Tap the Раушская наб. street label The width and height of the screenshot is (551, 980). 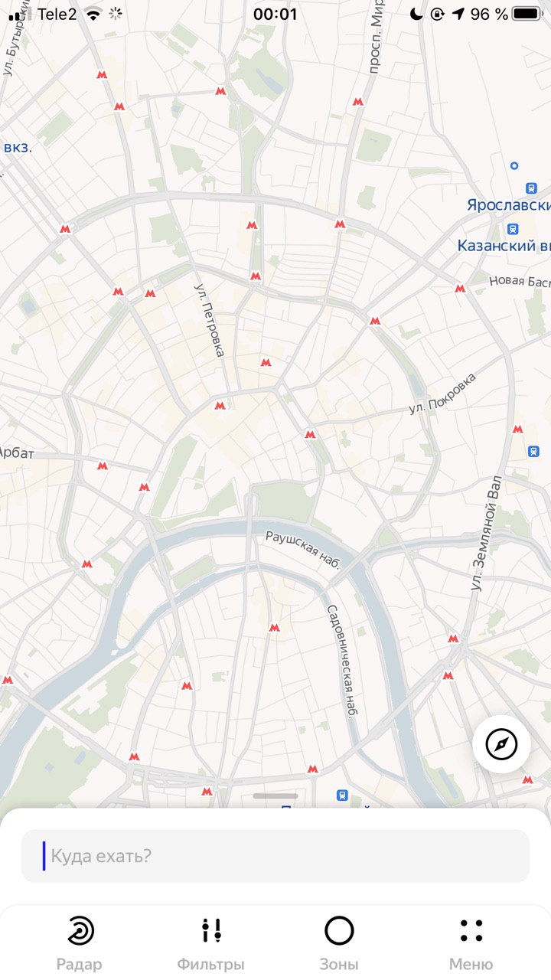click(302, 549)
